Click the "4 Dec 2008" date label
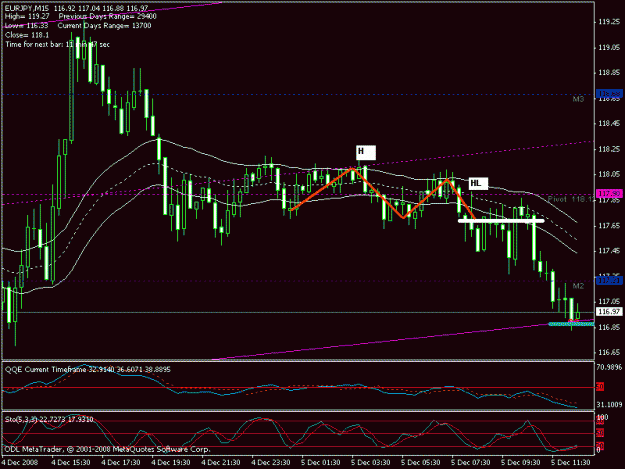This screenshot has width=625, height=469. tap(20, 462)
